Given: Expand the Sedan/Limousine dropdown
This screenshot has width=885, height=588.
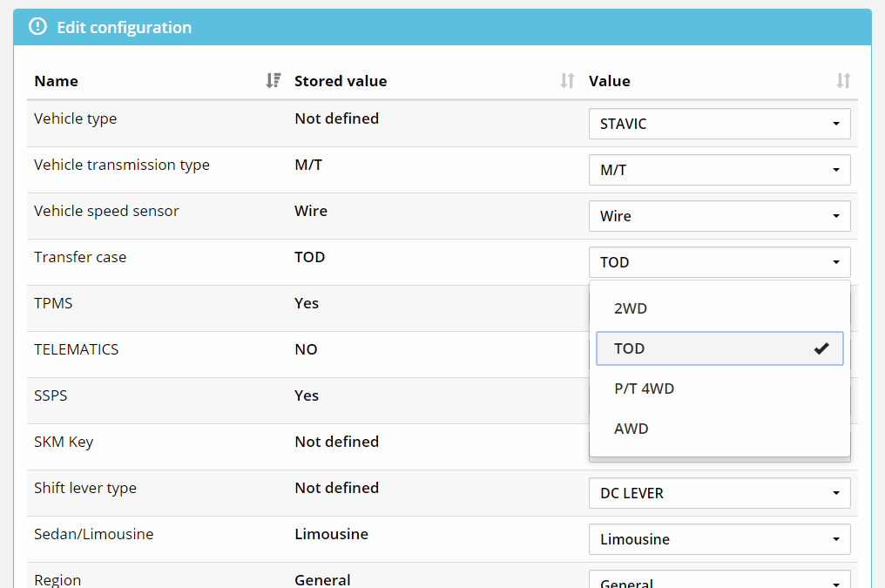Looking at the screenshot, I should click(719, 539).
